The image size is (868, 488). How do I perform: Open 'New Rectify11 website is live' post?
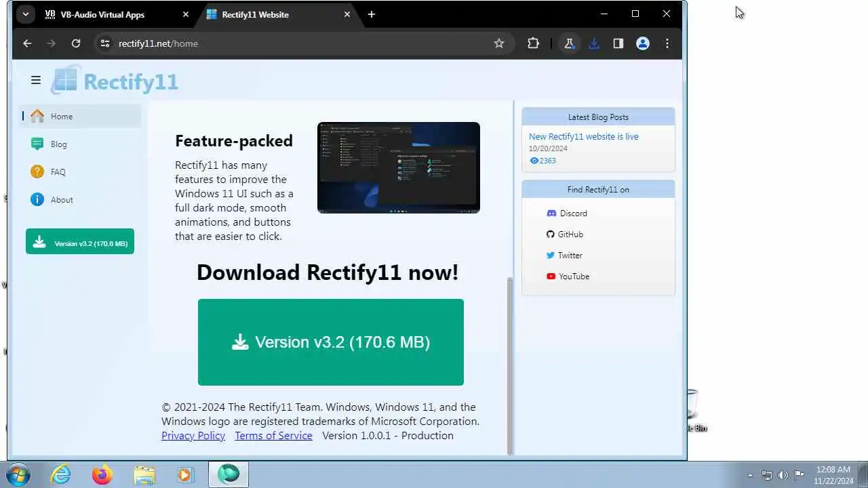click(x=583, y=136)
